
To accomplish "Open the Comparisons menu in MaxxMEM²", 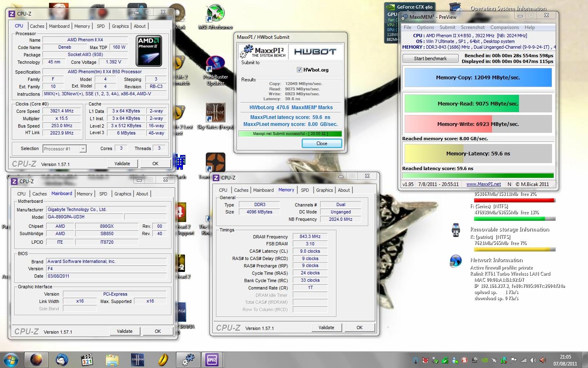I will [x=505, y=27].
